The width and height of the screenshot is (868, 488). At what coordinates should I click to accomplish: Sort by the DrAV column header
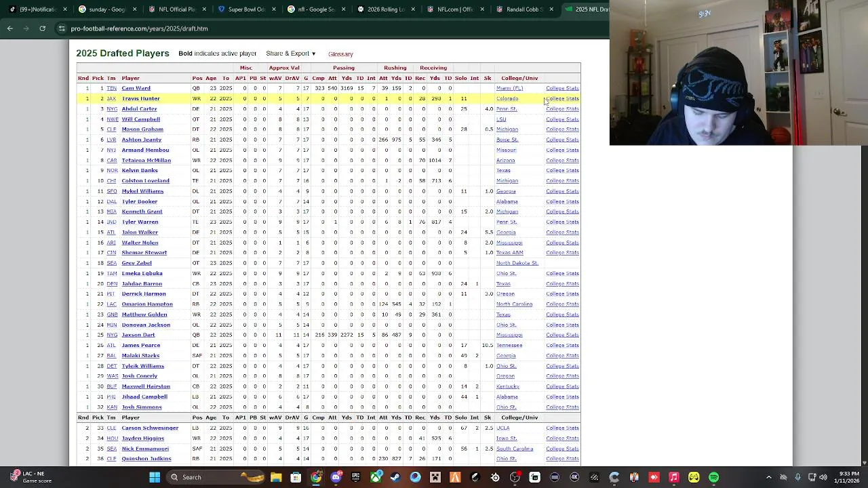point(292,78)
